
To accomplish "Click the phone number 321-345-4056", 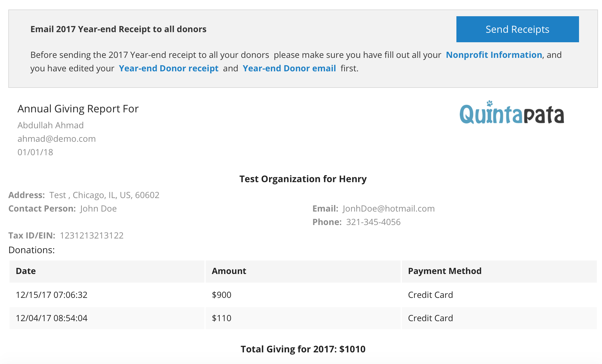I will [x=373, y=222].
